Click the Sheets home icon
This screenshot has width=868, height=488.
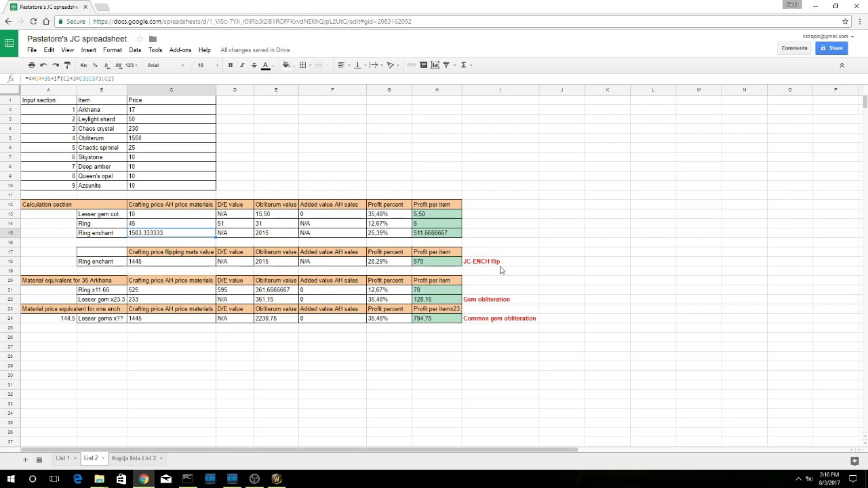point(9,43)
